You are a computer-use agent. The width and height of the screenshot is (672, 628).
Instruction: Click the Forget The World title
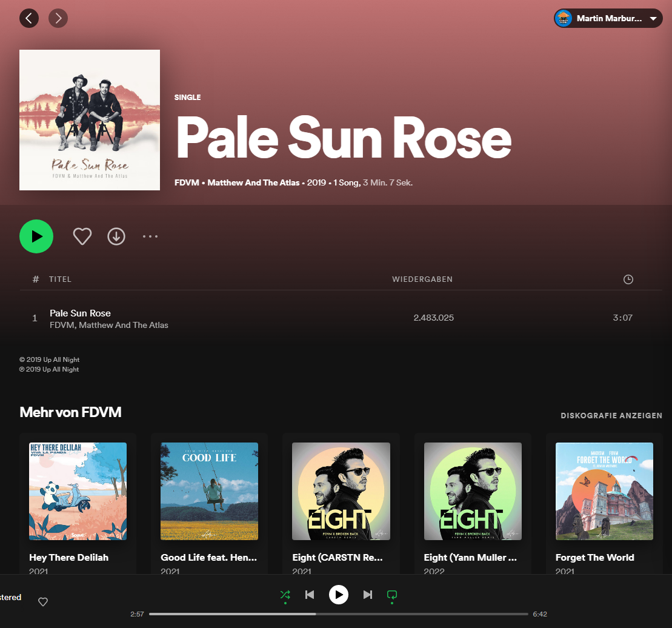595,558
